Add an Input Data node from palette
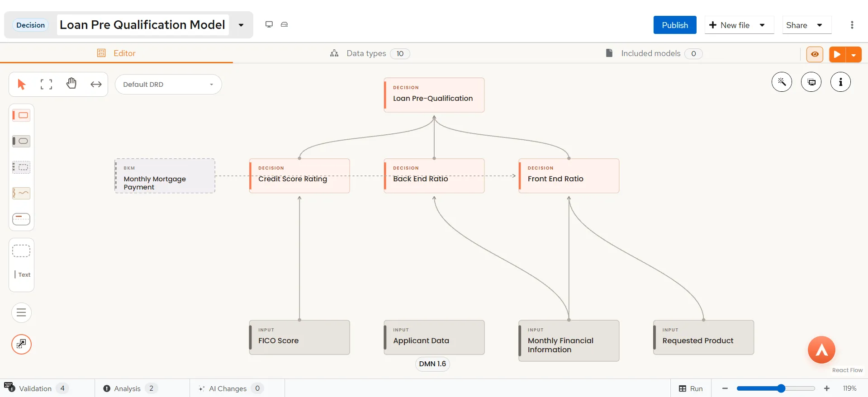This screenshot has width=868, height=397. tap(21, 141)
